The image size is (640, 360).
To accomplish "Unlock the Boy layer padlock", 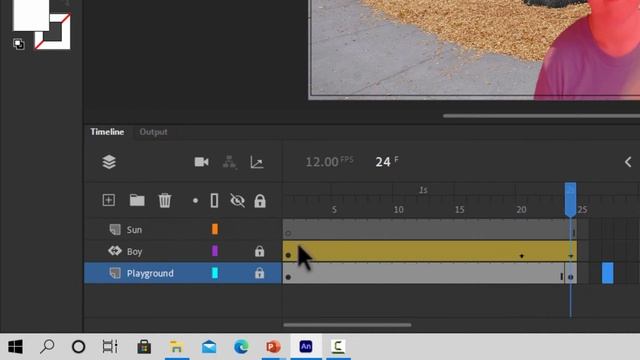I will [259, 251].
